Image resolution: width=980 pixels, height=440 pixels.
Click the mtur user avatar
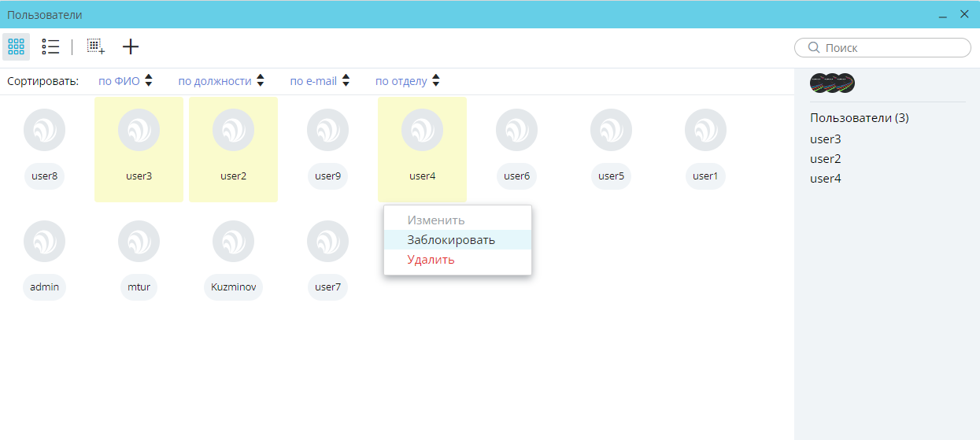[x=139, y=242]
